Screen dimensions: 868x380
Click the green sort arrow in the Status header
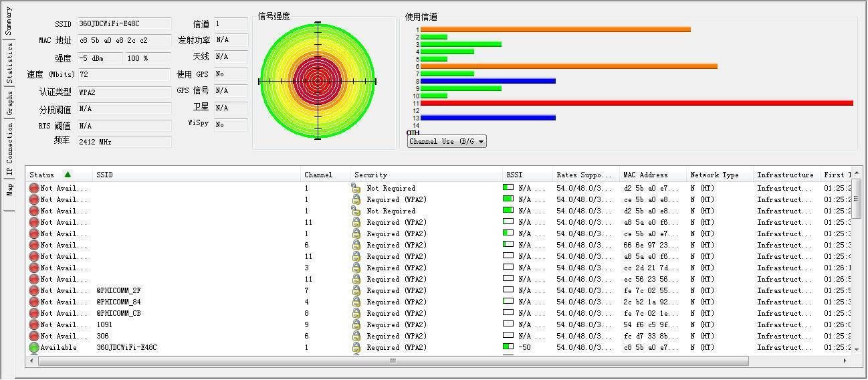(68, 175)
